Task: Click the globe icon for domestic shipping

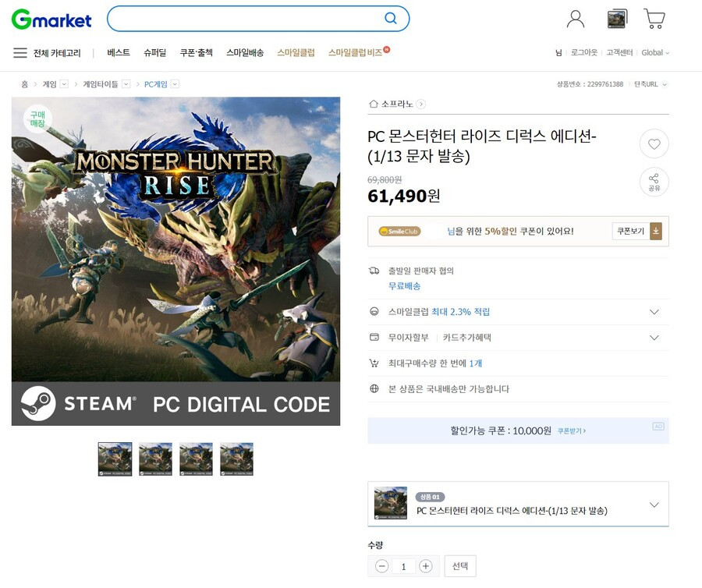Action: [374, 388]
